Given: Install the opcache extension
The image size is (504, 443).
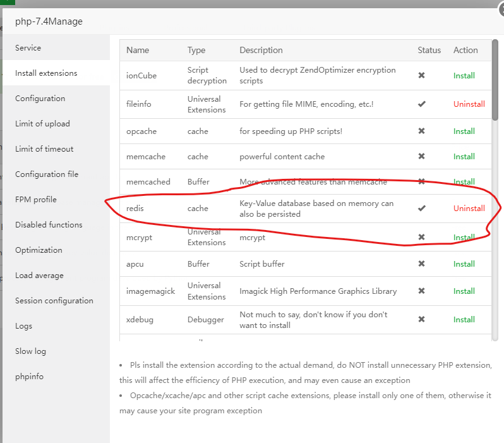Looking at the screenshot, I should point(464,131).
